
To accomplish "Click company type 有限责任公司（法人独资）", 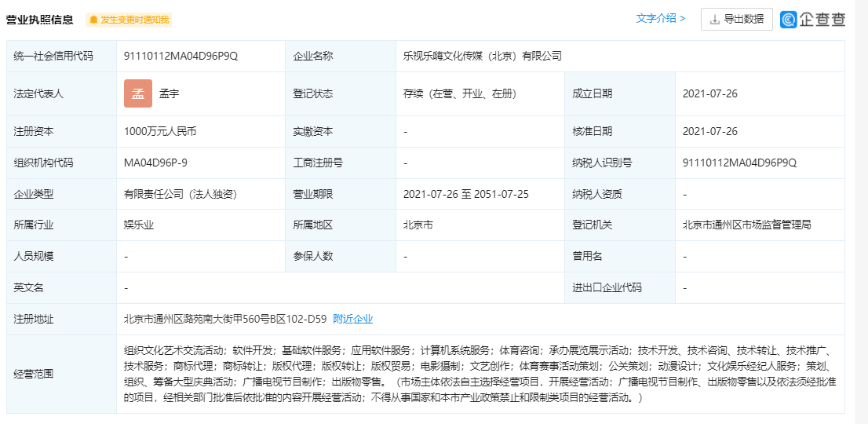I will [181, 194].
